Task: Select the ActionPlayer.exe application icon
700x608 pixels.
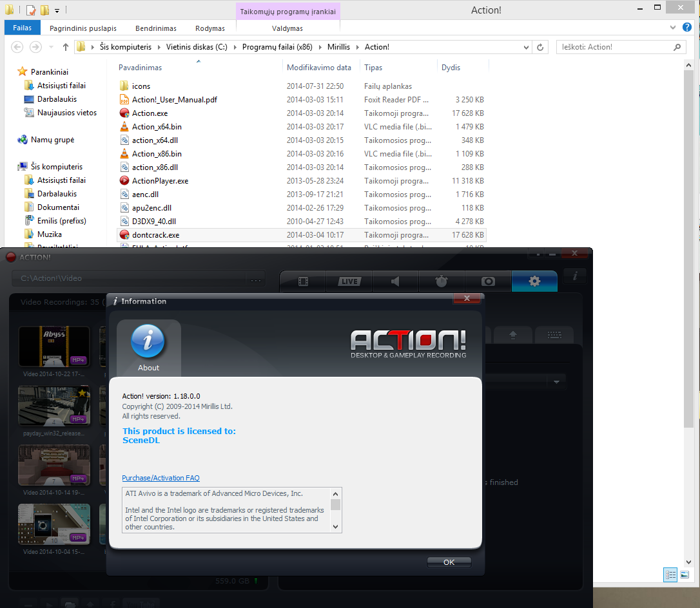Action: 124,180
